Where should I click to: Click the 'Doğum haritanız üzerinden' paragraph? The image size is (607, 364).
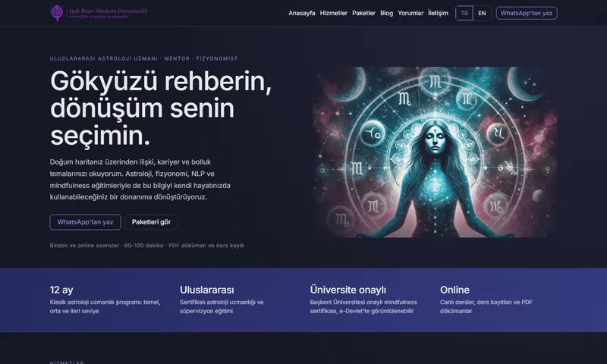point(140,180)
